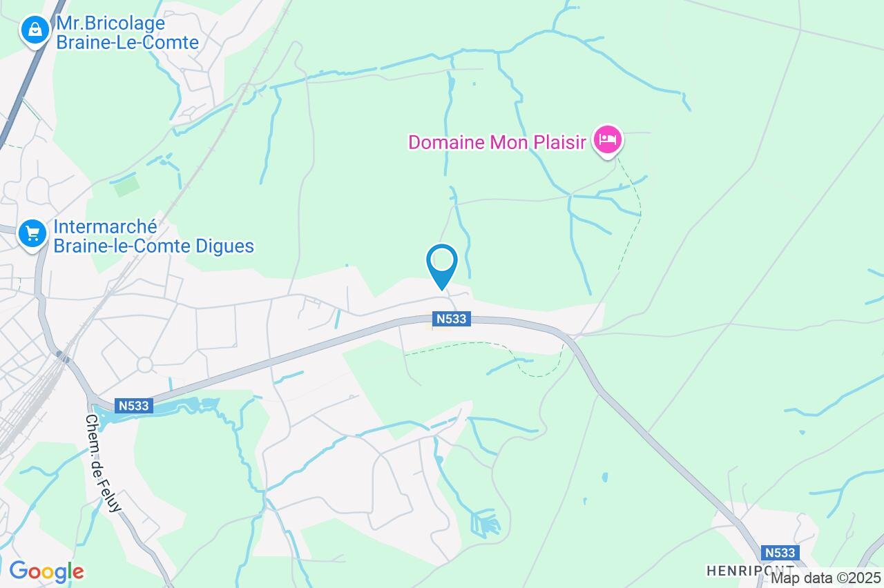The image size is (884, 588).
Task: Select the blue location marker pin
Action: coord(442,267)
